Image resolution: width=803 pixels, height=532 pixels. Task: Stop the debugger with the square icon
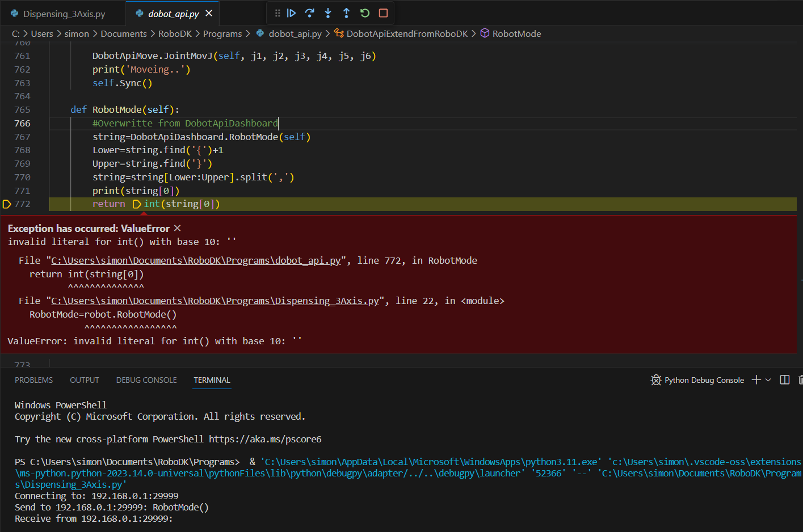click(x=383, y=13)
